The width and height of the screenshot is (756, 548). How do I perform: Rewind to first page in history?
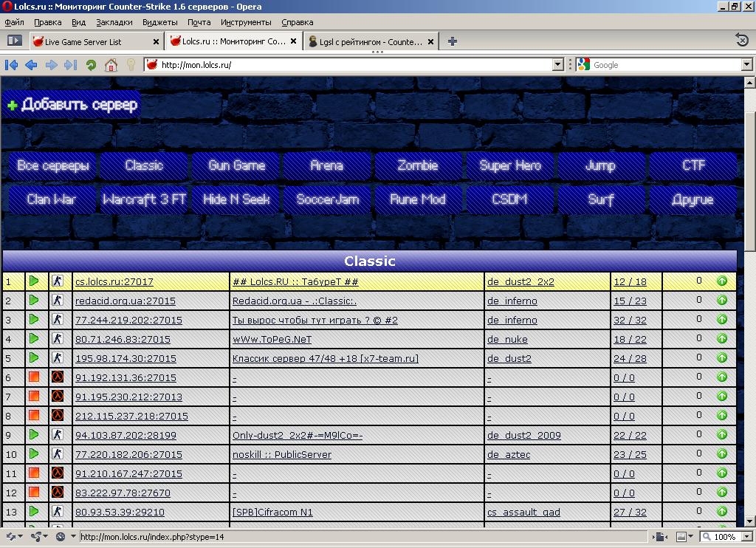tap(12, 65)
